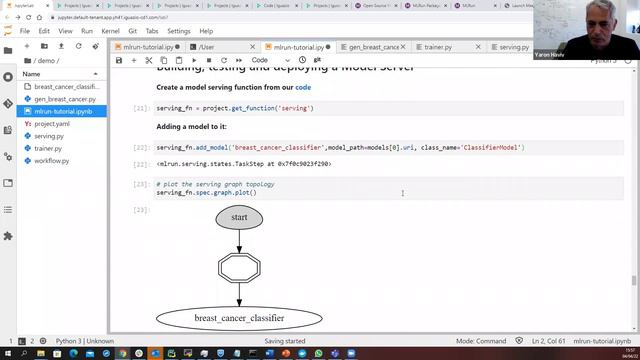Interrupt the kernel with stop icon

click(x=209, y=60)
